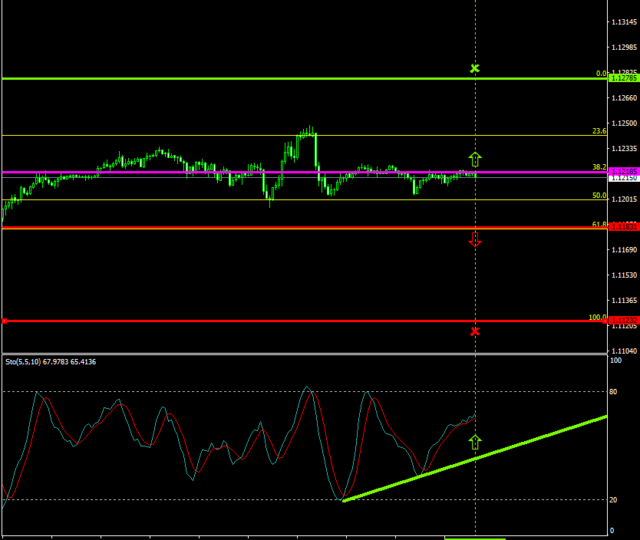
Task: Select the green X marker at chart top
Action: tap(475, 68)
